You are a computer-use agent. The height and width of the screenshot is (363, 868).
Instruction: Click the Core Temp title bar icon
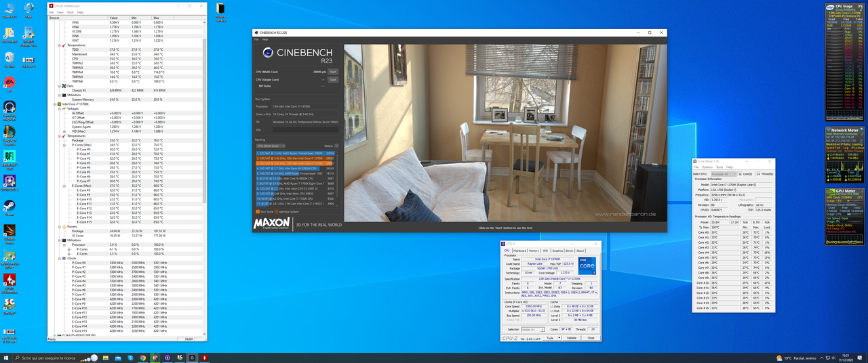click(x=695, y=161)
